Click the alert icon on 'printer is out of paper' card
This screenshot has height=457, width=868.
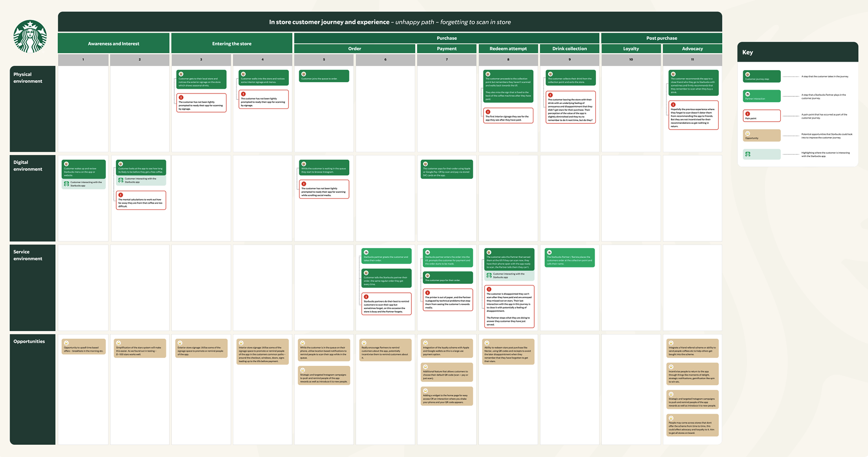(428, 293)
